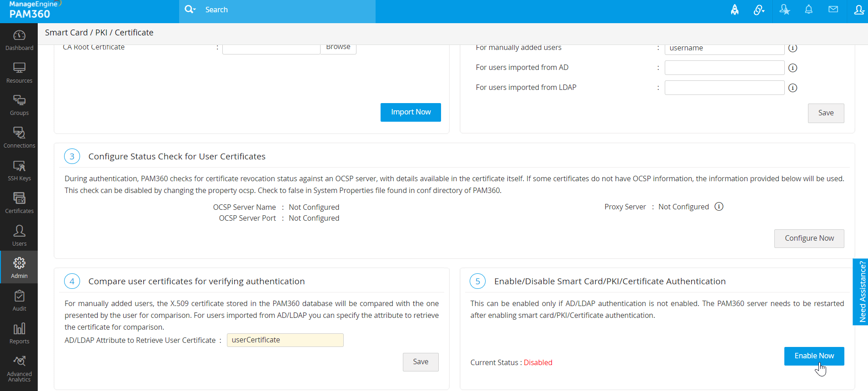Open the Connections sidebar icon
The image size is (868, 391).
coord(19,138)
